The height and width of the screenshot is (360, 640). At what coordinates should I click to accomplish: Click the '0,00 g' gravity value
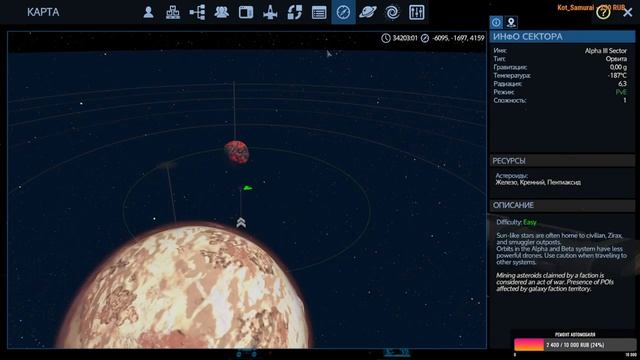[618, 67]
